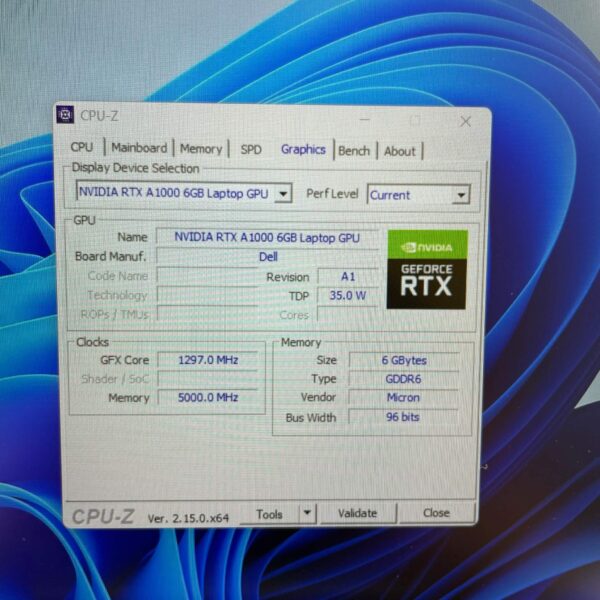The width and height of the screenshot is (600, 600).
Task: Click the empty Code Name field
Action: coord(207,276)
